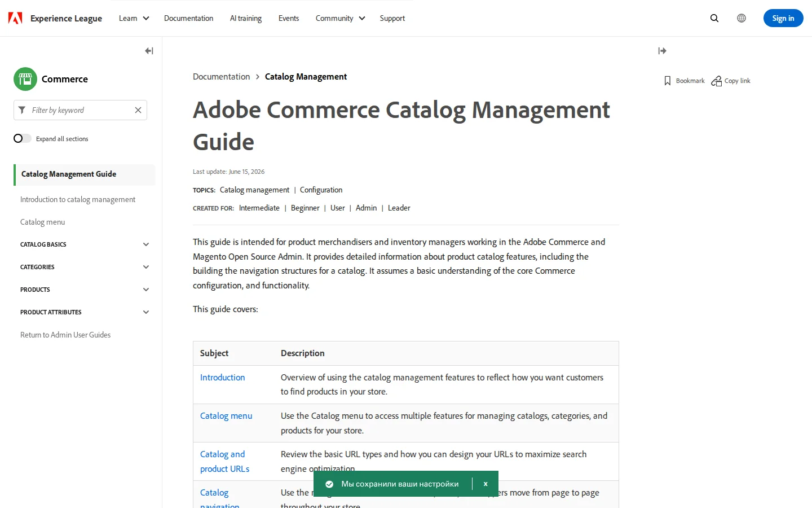Click the green Commerce store icon
The width and height of the screenshot is (812, 508).
(25, 79)
